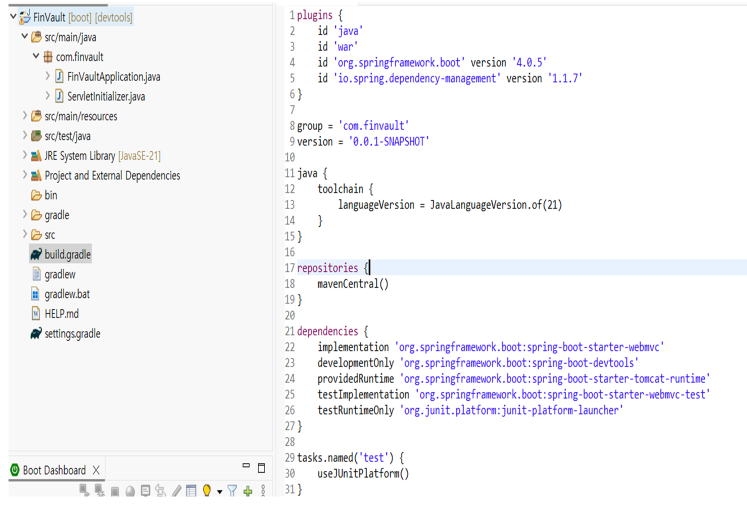Click the build.gradle elephant icon

click(x=36, y=254)
